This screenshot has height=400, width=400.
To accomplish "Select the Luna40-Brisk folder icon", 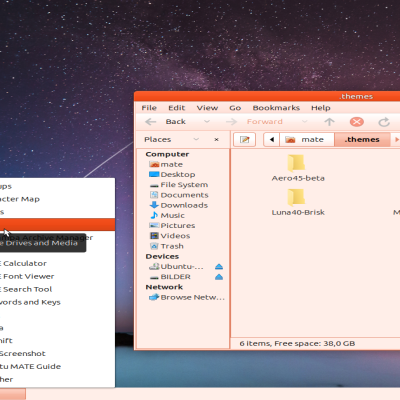I will pos(296,197).
